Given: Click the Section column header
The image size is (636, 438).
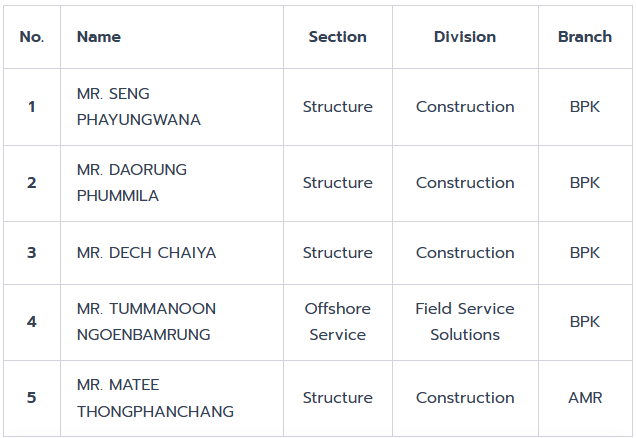Looking at the screenshot, I should coord(337,37).
